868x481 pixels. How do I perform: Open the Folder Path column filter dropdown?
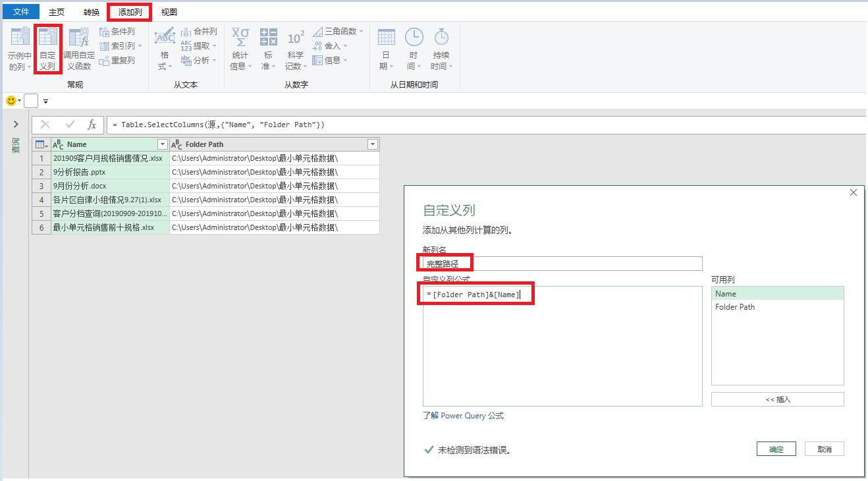(x=373, y=144)
